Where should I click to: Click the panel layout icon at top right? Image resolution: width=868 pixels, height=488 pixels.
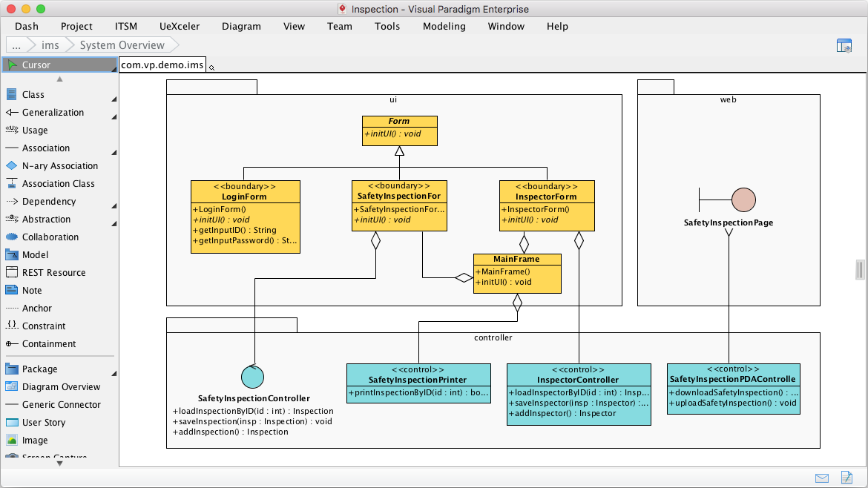tap(844, 45)
